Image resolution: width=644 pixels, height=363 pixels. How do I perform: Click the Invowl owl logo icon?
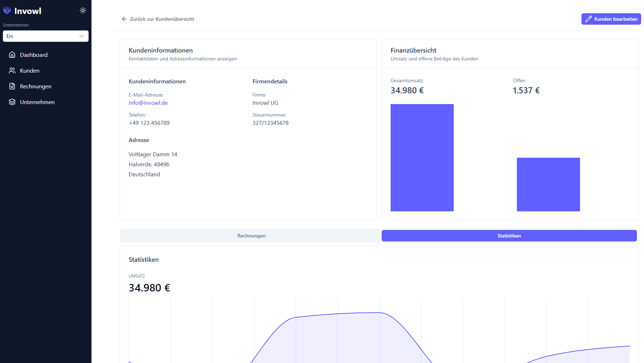pos(6,10)
